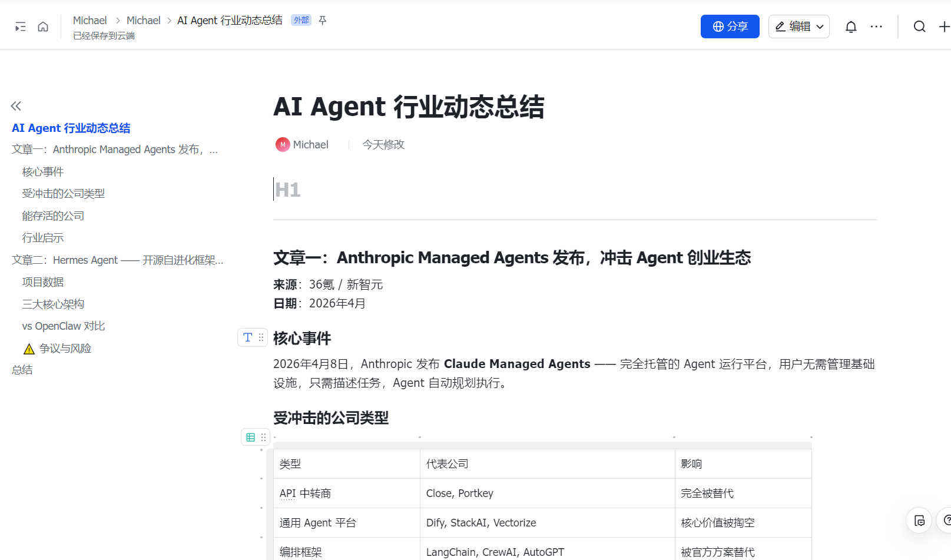This screenshot has width=951, height=560.
Task: Click the bold text Claude Managed Agents
Action: click(517, 364)
